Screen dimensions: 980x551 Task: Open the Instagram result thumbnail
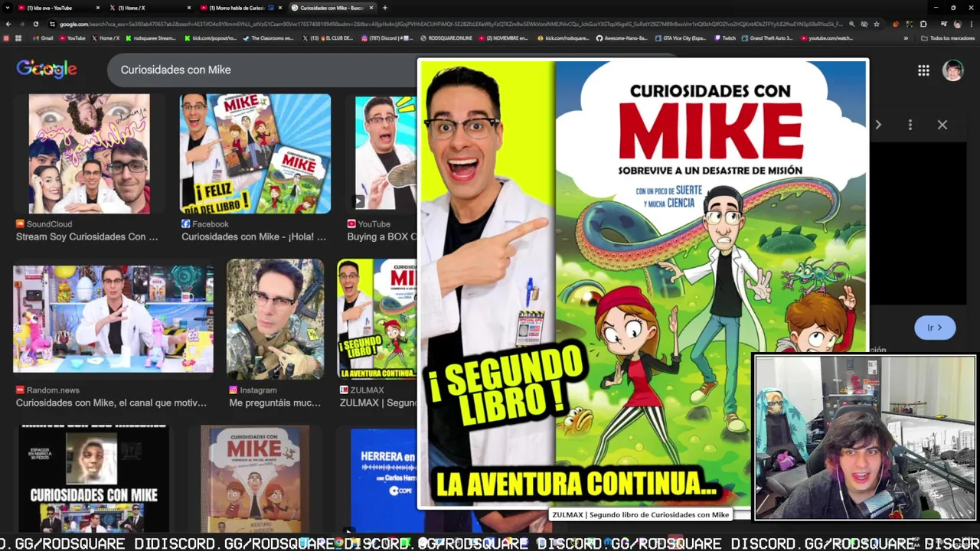(x=275, y=319)
